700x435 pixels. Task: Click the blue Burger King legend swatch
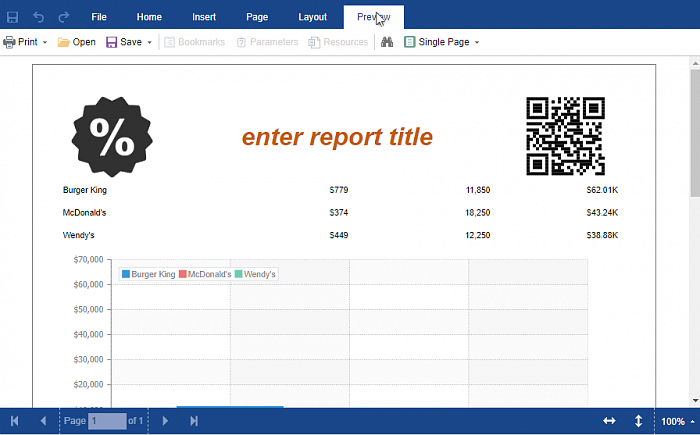click(x=126, y=274)
